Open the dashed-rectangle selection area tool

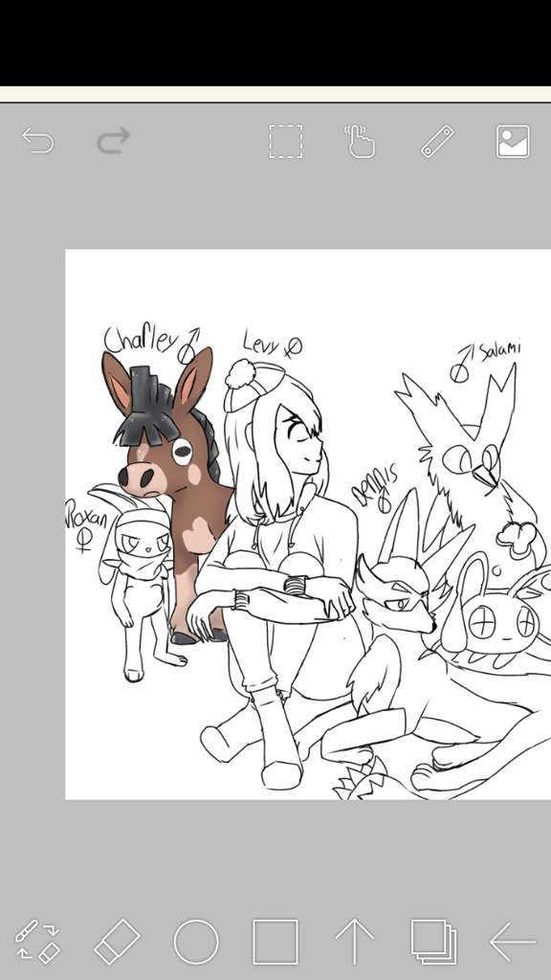click(285, 142)
